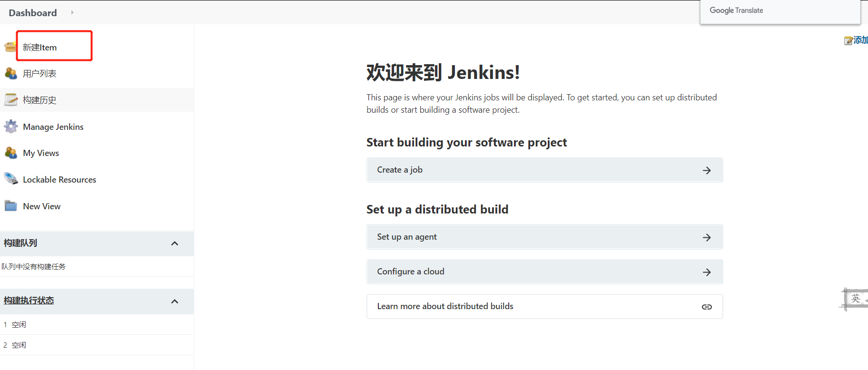Click the Set up a distributed build heading
The height and width of the screenshot is (370, 868).
coord(437,209)
